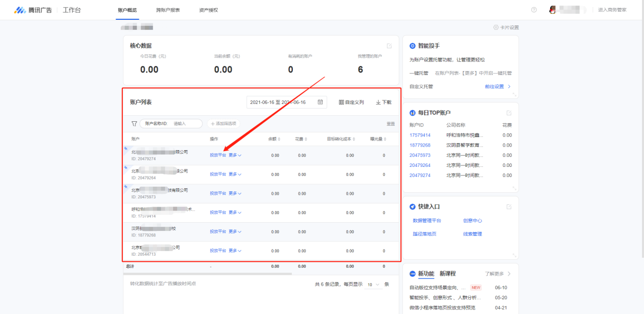This screenshot has height=314, width=644.
Task: Switch to 跨账户报表 tab
Action: 167,10
